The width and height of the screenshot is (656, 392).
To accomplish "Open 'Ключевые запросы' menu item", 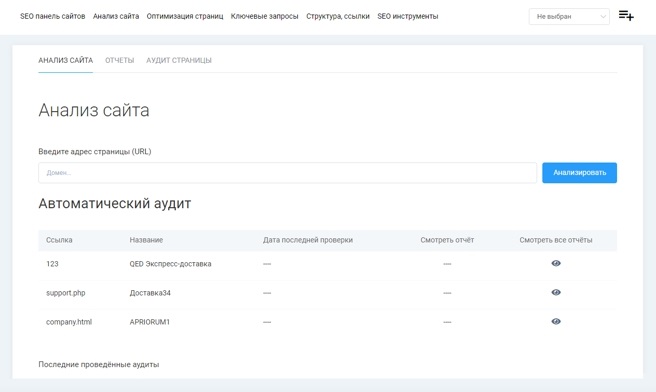I will coord(264,16).
